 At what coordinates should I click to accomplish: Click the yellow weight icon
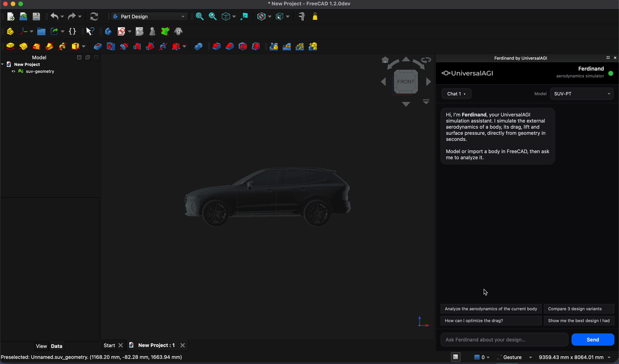pyautogui.click(x=315, y=17)
